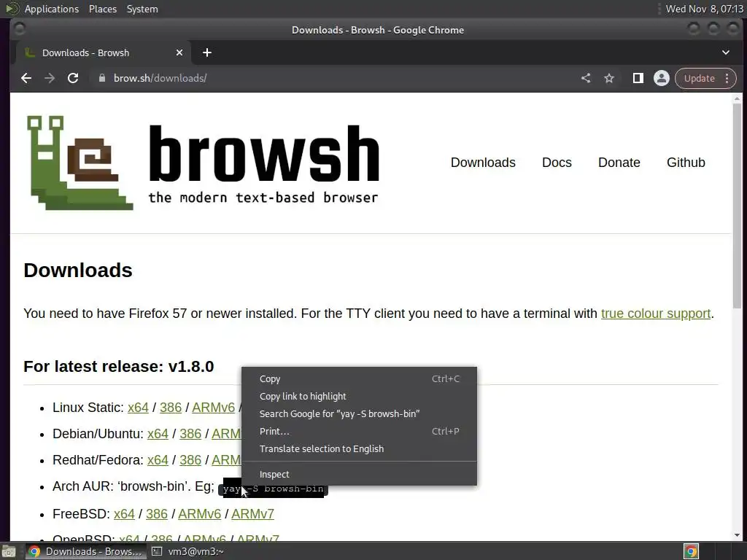Open the Github nav link

coord(686,163)
